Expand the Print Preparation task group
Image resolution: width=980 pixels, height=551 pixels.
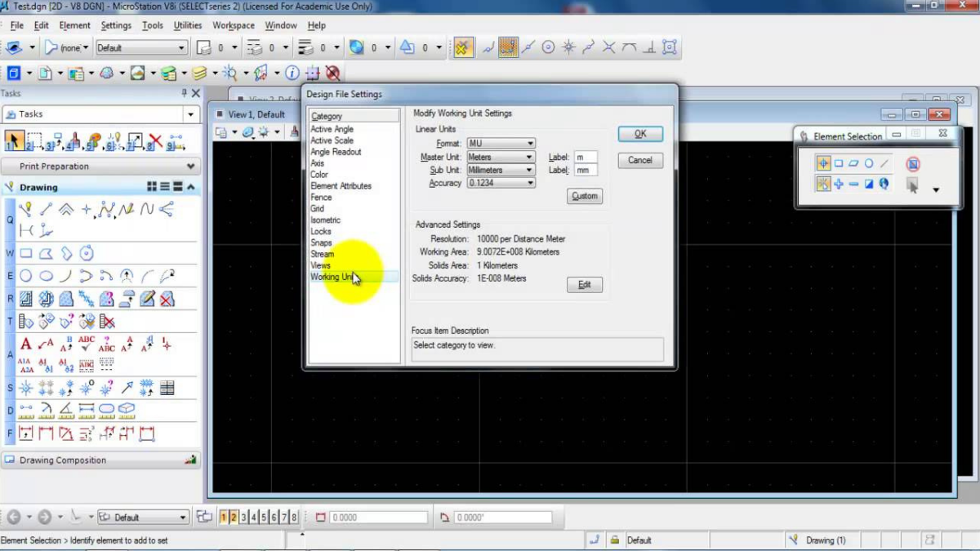(191, 166)
